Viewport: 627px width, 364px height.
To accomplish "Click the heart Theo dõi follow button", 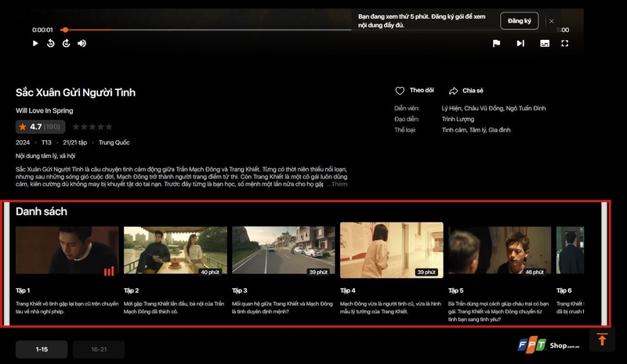I will pos(415,91).
